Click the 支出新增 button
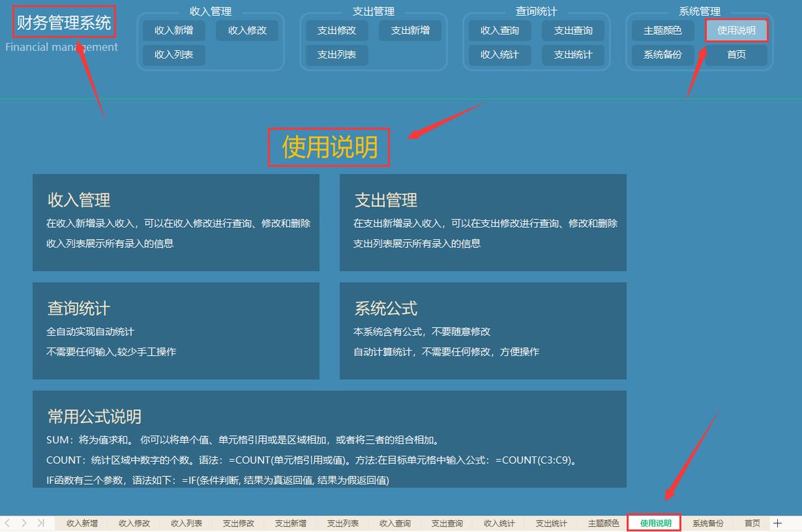Viewport: 802px width, 532px height. pos(410,29)
